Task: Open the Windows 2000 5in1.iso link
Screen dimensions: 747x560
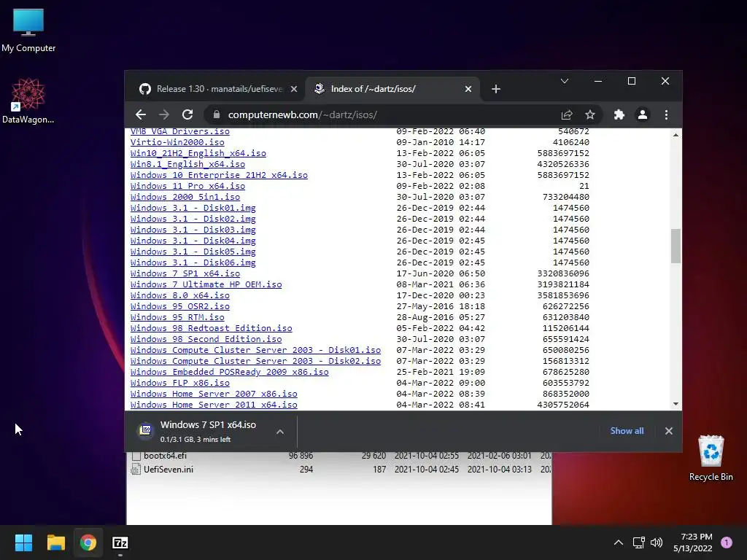Action: click(185, 197)
